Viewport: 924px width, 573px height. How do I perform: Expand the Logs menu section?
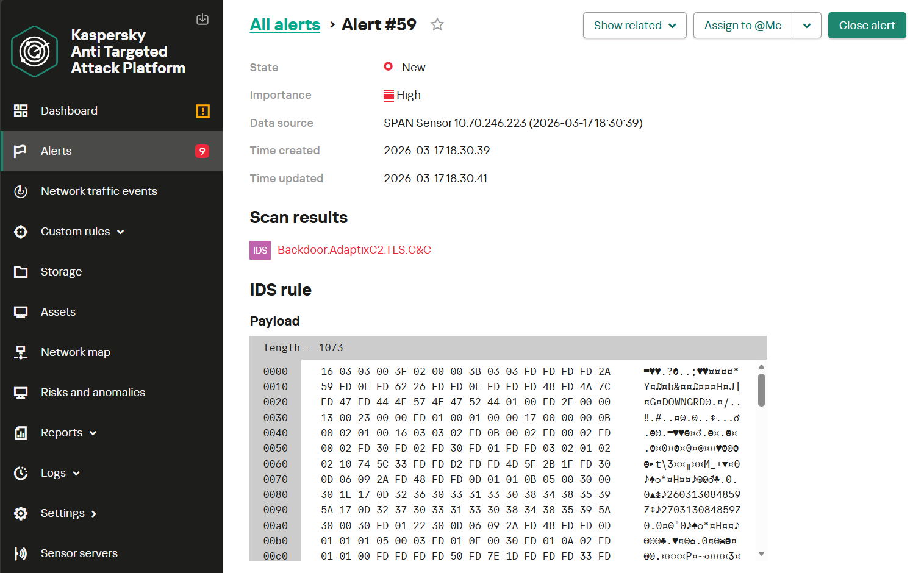[76, 474]
